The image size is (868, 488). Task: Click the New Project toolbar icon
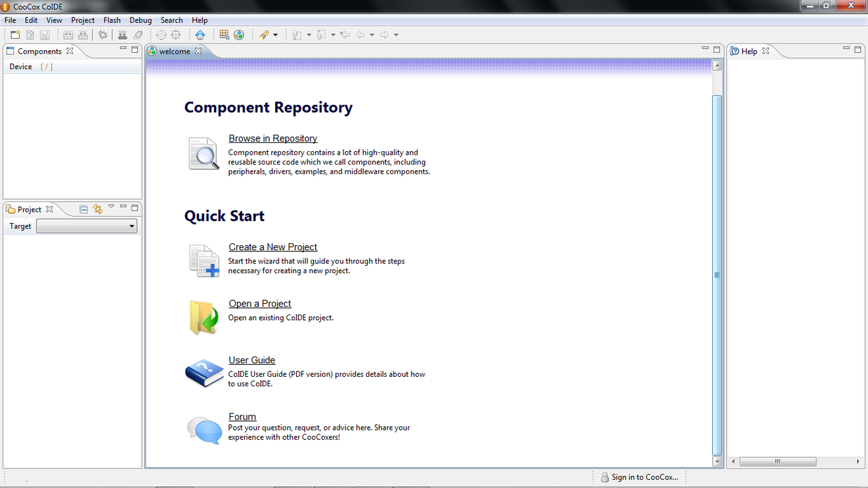pyautogui.click(x=15, y=35)
